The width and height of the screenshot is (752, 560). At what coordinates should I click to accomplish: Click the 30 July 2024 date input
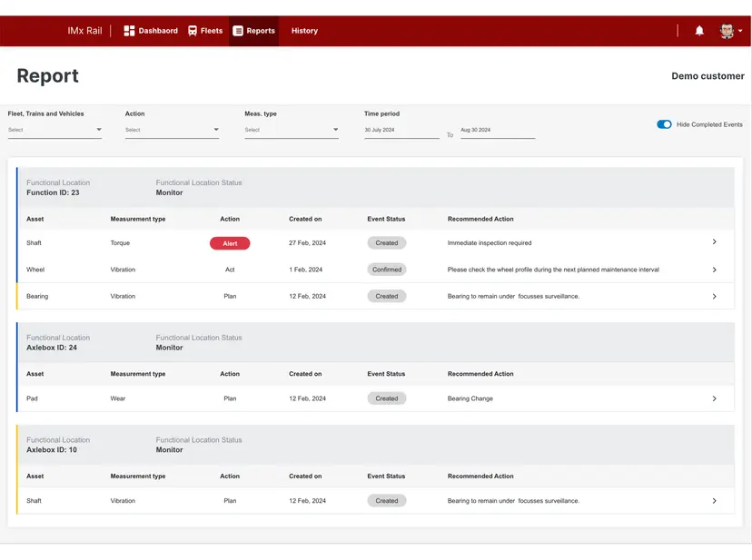(x=400, y=129)
